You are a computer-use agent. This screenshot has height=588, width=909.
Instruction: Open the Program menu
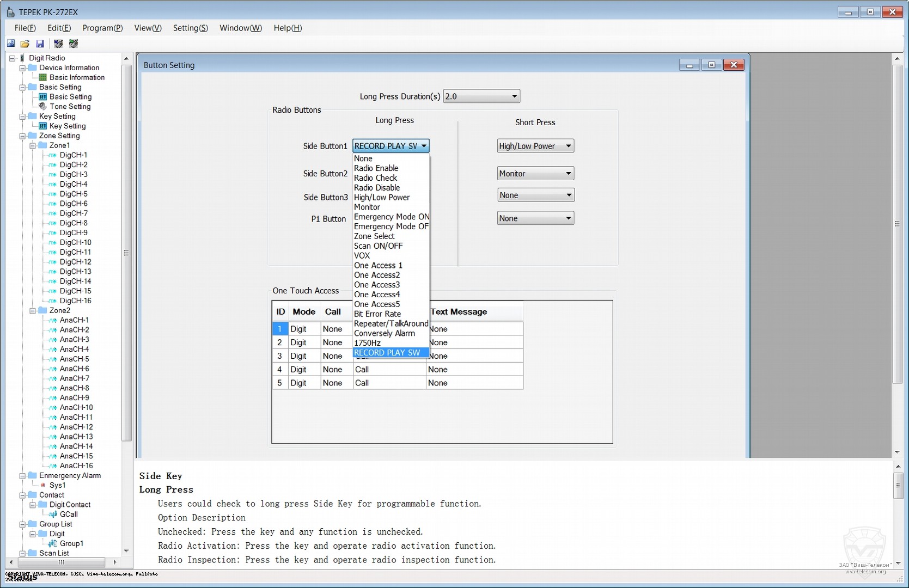(x=102, y=28)
